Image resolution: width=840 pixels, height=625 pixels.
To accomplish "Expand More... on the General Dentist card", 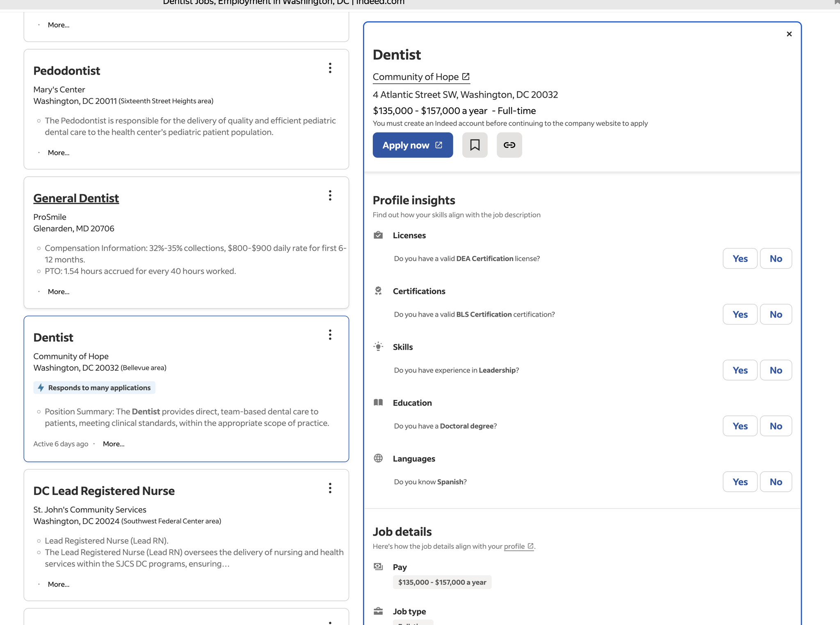I will tap(58, 292).
